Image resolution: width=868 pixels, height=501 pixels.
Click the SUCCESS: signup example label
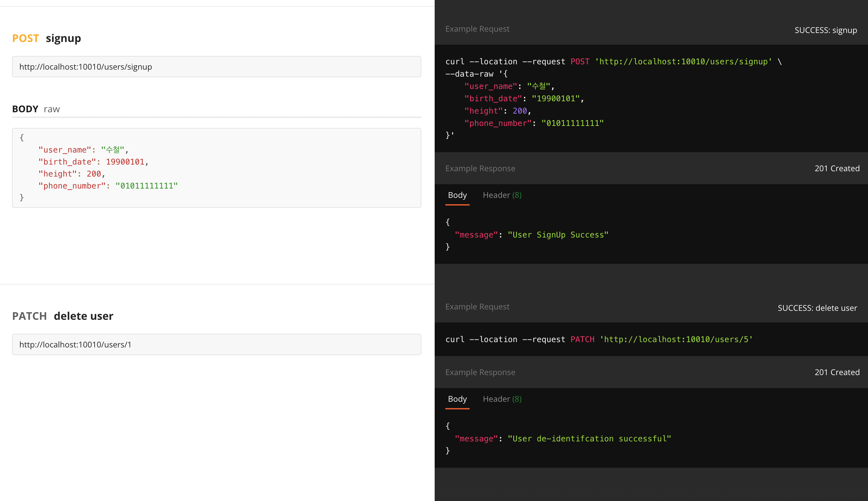[x=826, y=30]
